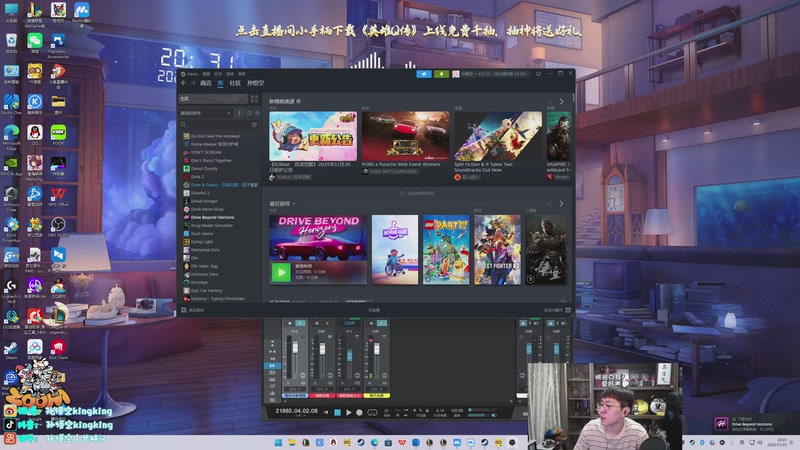Image resolution: width=800 pixels, height=450 pixels.
Task: Toggle the highlighted A button on second output channel
Action: coord(551,323)
